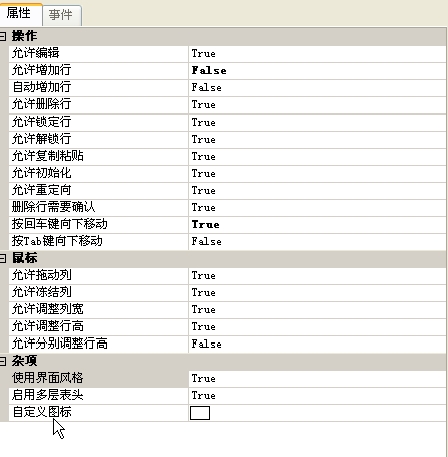Viewport: 448px width, 457px height.
Task: Collapse the 操作 category
Action: pos(3,36)
